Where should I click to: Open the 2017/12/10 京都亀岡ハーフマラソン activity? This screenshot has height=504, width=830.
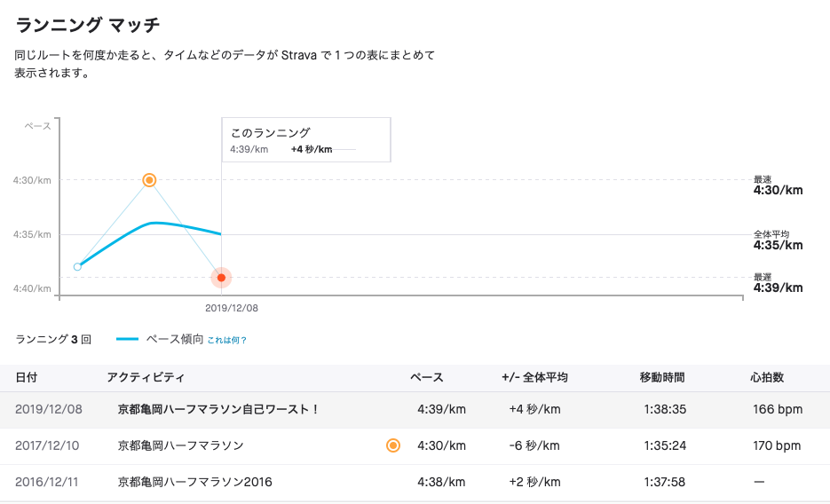click(x=180, y=445)
